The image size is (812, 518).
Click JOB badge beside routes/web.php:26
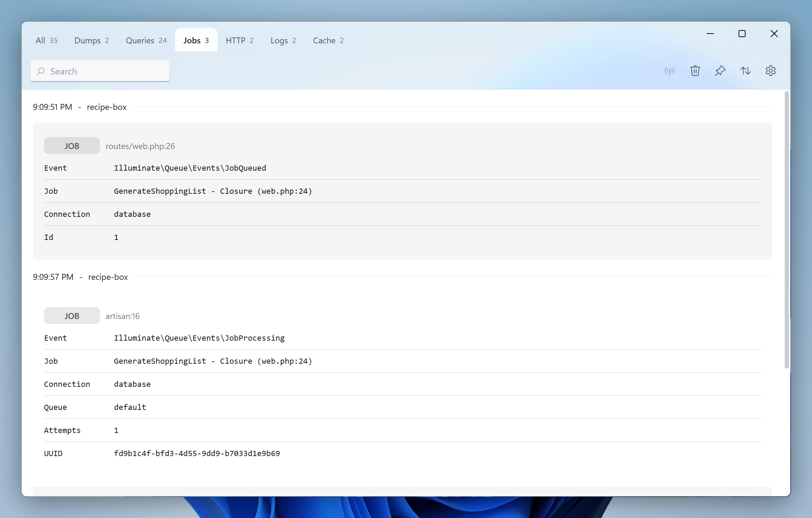click(x=72, y=146)
